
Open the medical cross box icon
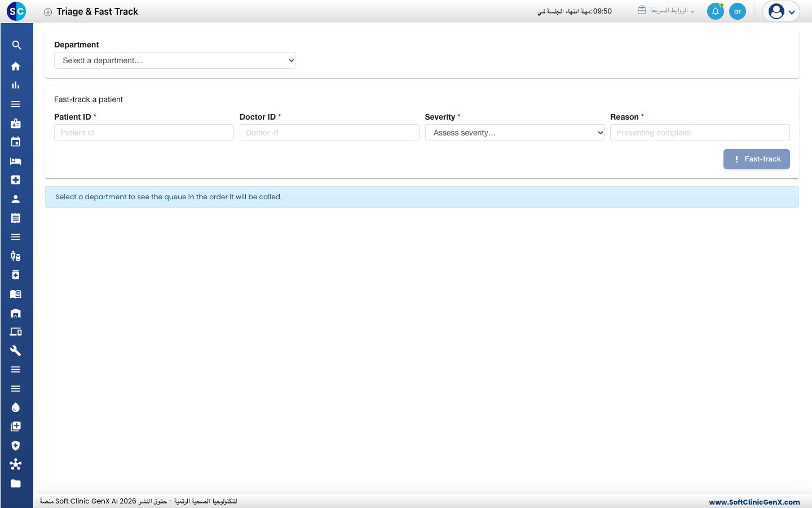[16, 180]
